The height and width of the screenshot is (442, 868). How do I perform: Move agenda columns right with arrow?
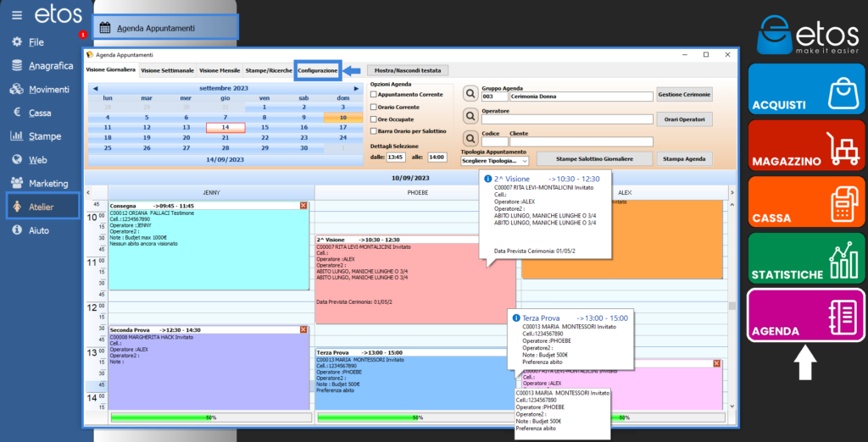(x=732, y=192)
